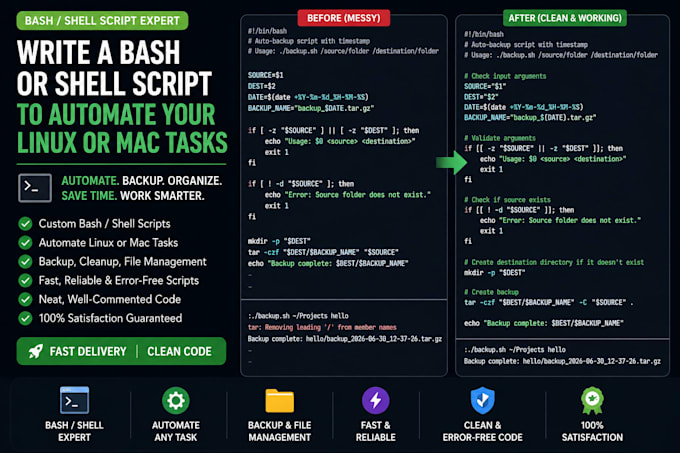Click the checkmark next to Automate Linux or Mac Tasks
The width and height of the screenshot is (680, 453).
coord(26,243)
